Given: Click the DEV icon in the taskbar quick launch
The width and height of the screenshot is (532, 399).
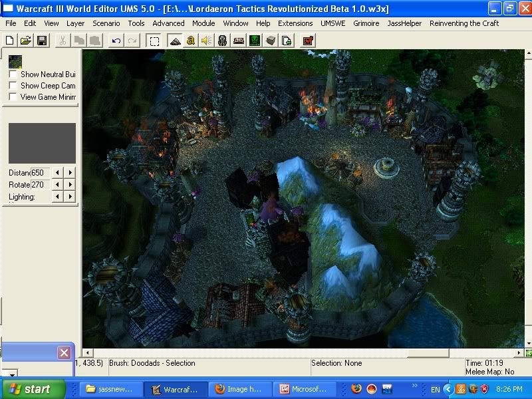Looking at the screenshot, I should [x=387, y=389].
